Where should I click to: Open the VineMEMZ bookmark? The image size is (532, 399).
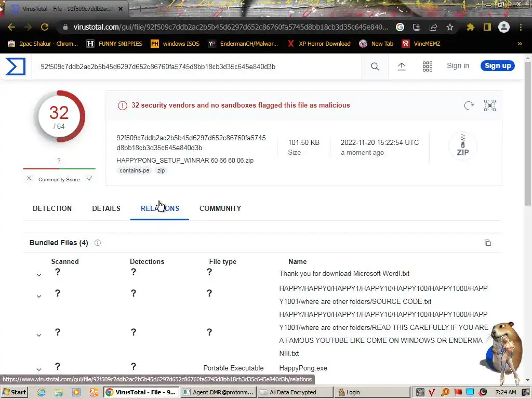pos(421,44)
